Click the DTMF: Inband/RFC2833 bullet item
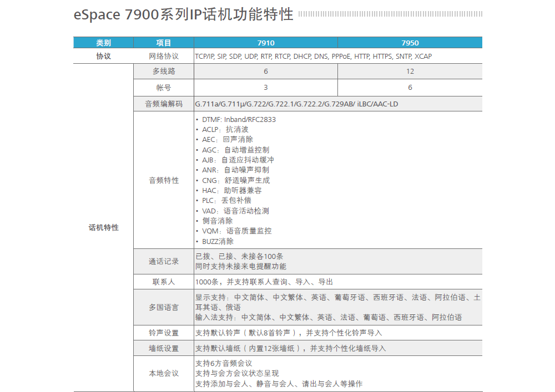555x392 pixels. click(x=239, y=119)
